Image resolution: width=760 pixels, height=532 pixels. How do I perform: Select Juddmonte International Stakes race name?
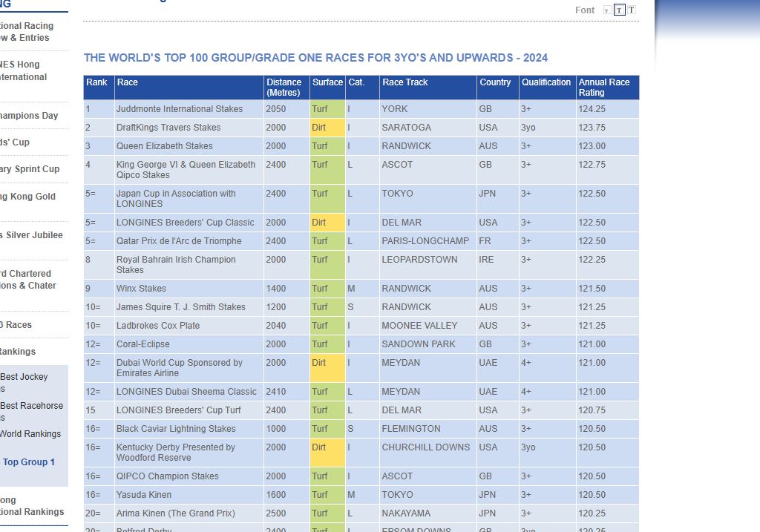coord(180,109)
